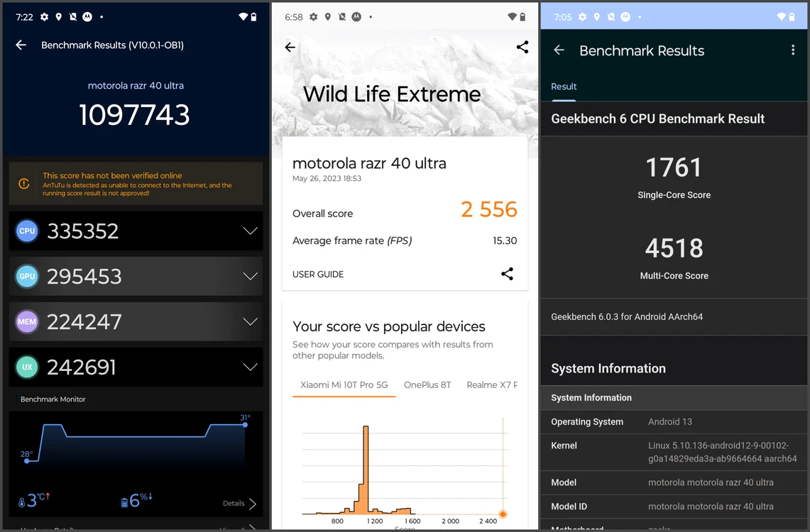This screenshot has height=532, width=810.
Task: Tap the Model ID row in Geekbench
Action: coord(674,506)
